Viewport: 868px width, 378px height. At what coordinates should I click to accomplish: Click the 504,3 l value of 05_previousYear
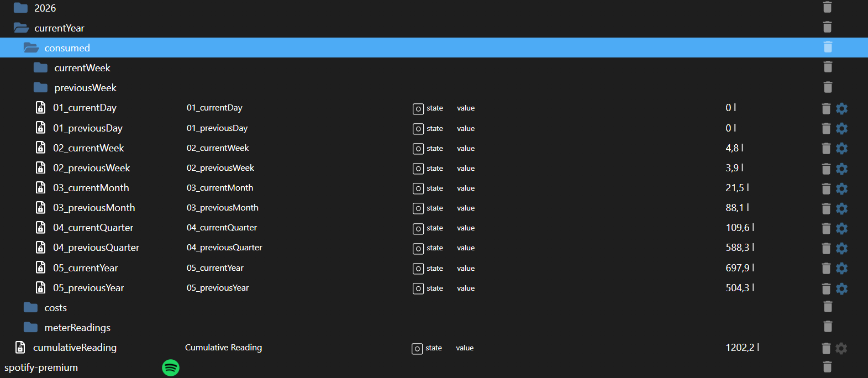coord(740,288)
